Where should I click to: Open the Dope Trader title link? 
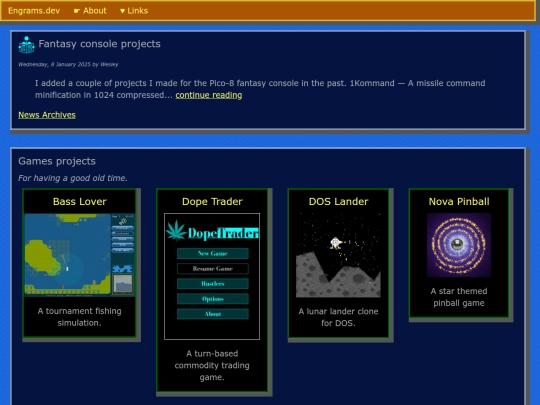coord(212,201)
